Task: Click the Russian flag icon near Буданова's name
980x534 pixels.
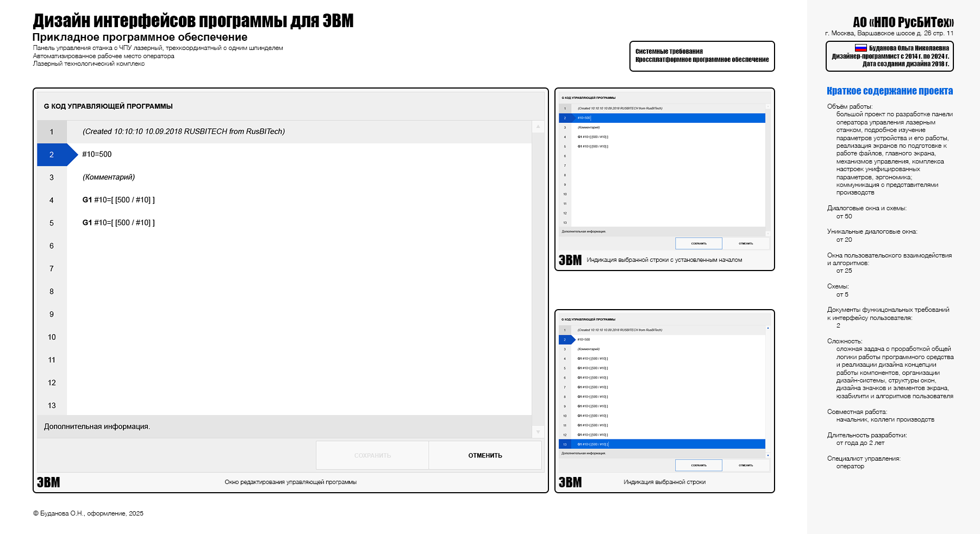Action: [x=860, y=48]
